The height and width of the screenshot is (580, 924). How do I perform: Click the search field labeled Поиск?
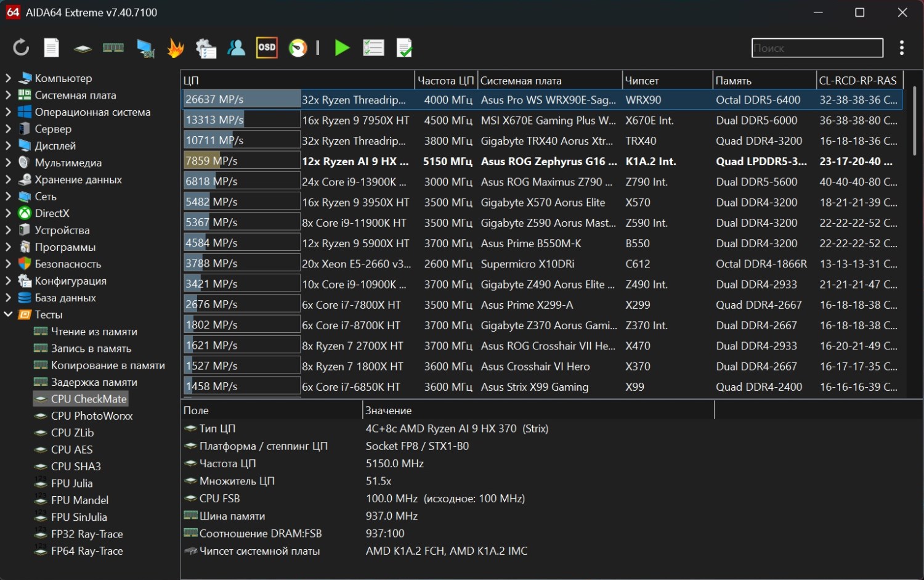817,48
